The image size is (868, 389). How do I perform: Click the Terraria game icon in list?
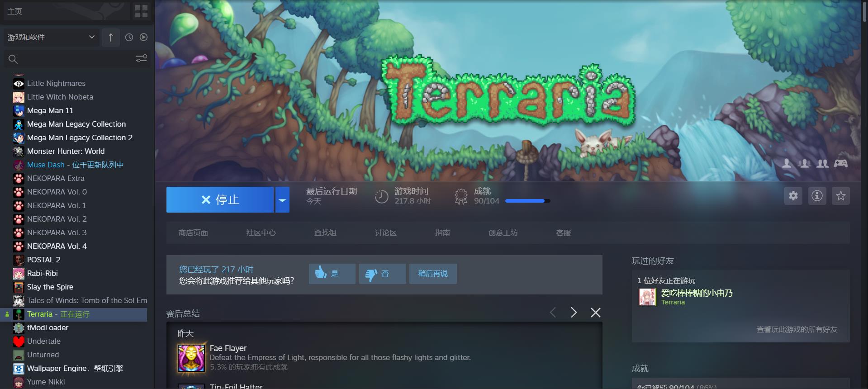[x=19, y=314]
